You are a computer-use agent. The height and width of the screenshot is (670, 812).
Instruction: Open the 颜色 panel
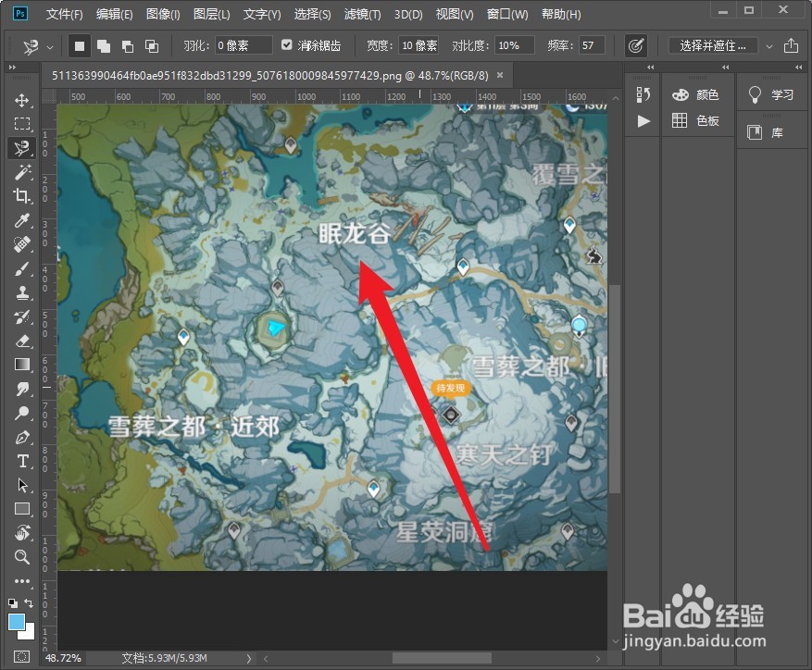coord(695,94)
